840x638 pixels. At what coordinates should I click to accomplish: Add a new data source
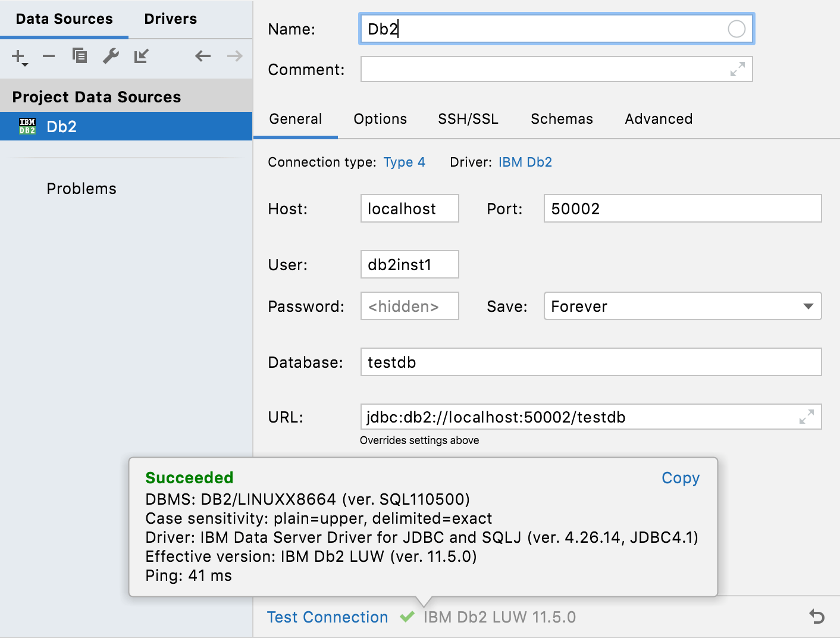pyautogui.click(x=17, y=57)
